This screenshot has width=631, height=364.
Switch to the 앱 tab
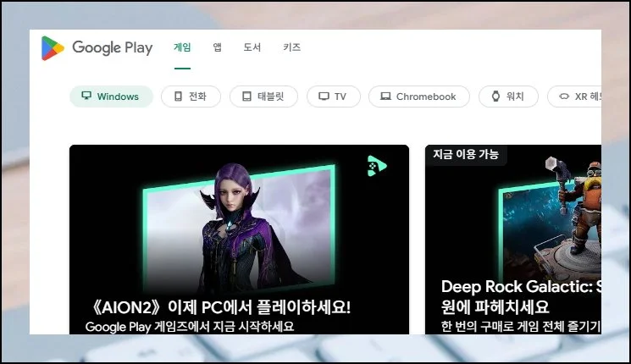pyautogui.click(x=218, y=48)
